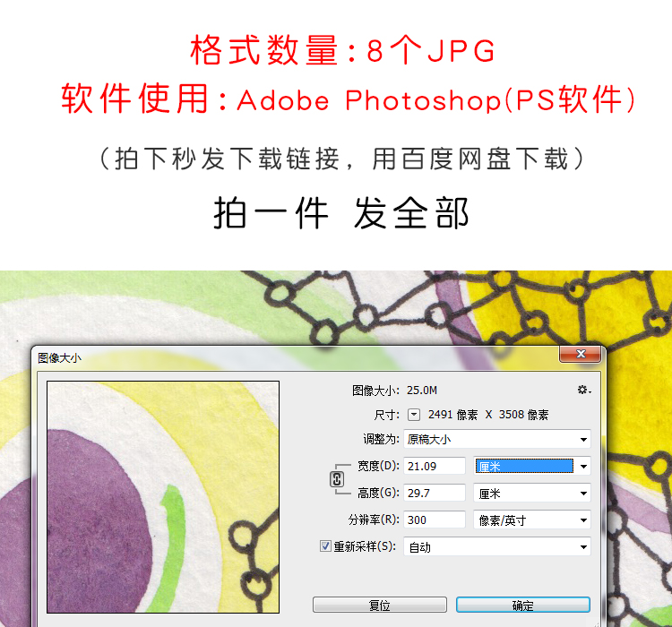This screenshot has height=627, width=672.
Task: Open the width unit 厘米 dropdown
Action: tap(532, 466)
